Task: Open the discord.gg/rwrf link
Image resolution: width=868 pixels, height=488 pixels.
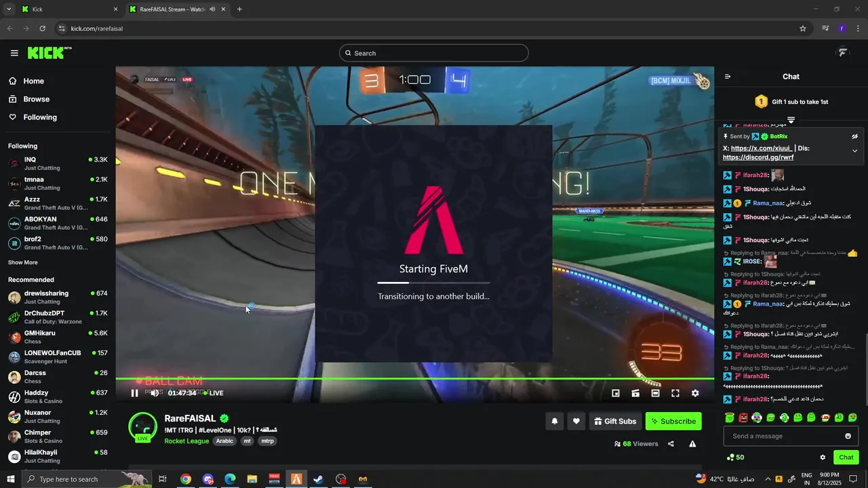Action: tap(758, 157)
